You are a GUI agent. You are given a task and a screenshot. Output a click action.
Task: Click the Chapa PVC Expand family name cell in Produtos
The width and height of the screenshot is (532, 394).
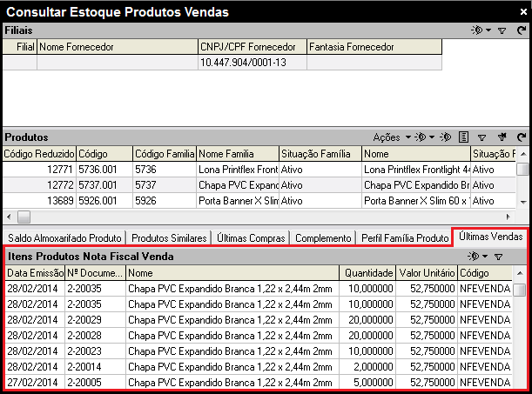point(238,185)
